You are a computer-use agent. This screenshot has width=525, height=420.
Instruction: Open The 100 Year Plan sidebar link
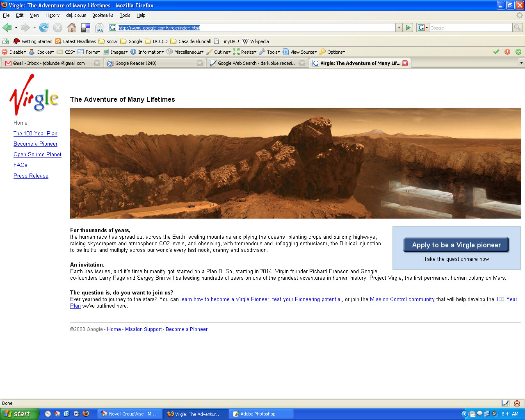[35, 133]
